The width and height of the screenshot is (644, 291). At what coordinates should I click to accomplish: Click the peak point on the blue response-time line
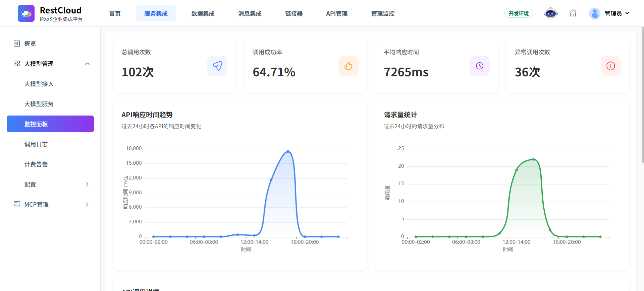288,152
